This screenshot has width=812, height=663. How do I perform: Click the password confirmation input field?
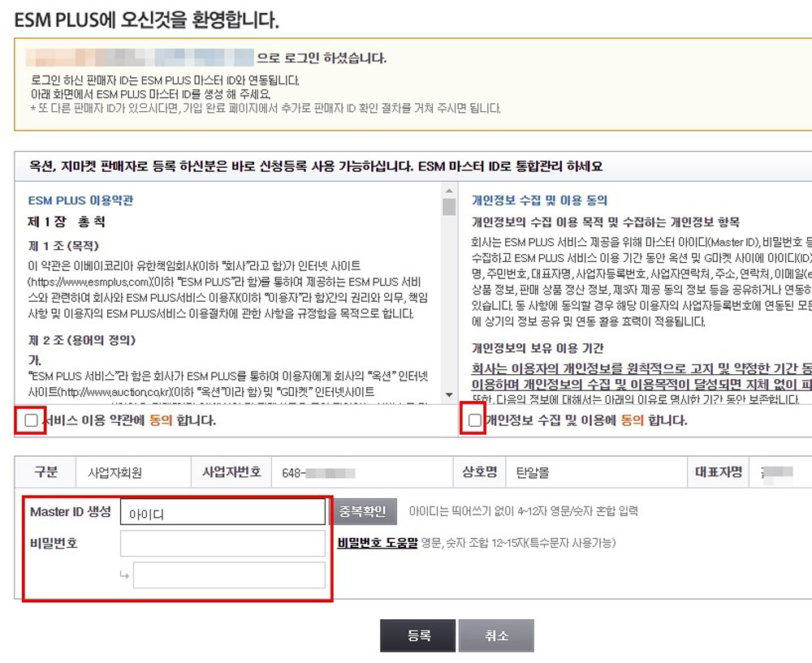point(229,575)
